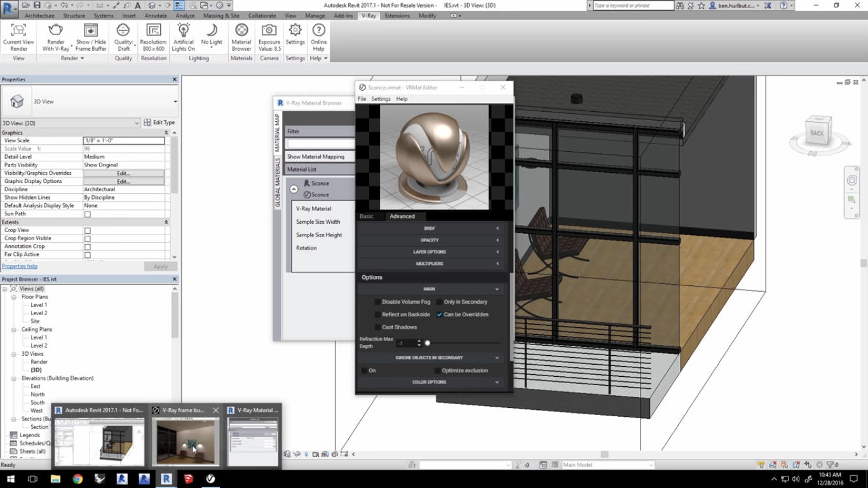Expand the MULTIPLIERS section
This screenshot has height=488, width=868.
point(430,264)
